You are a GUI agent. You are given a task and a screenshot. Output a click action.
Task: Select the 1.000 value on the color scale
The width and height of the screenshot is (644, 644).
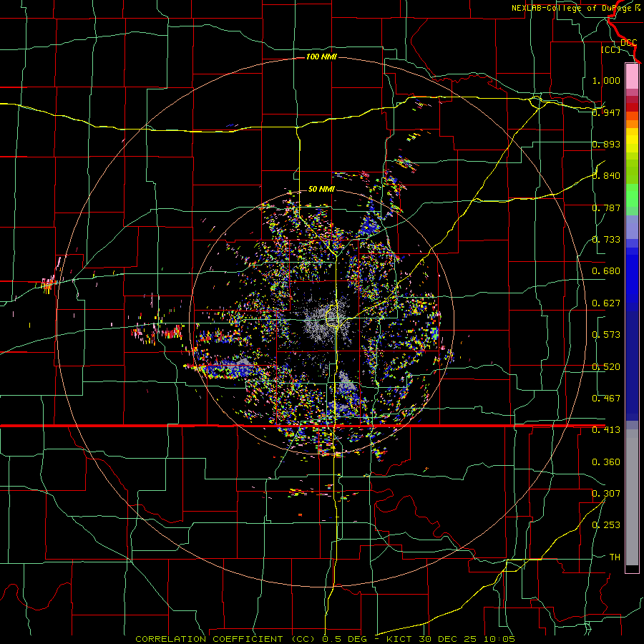pos(606,80)
